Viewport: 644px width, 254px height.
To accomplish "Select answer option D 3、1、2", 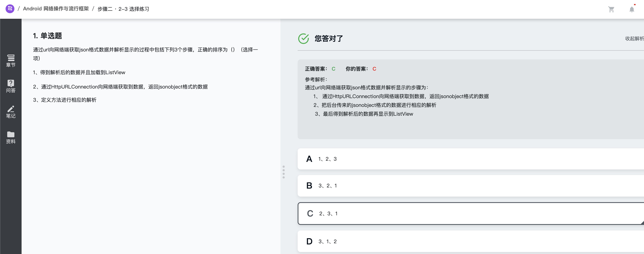I will (471, 241).
